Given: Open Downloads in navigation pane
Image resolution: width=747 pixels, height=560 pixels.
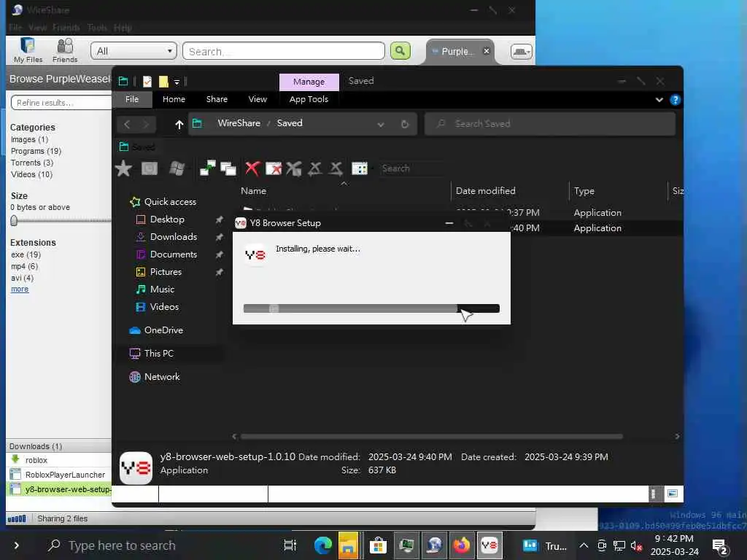Looking at the screenshot, I should [x=173, y=237].
